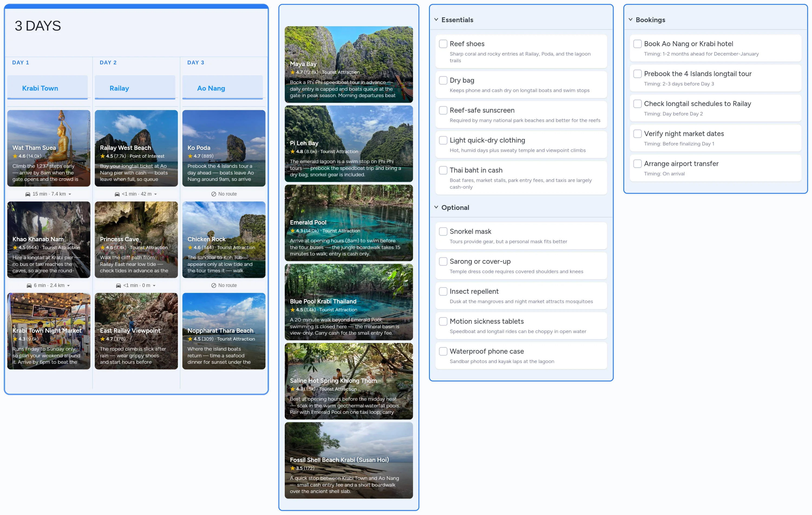Click car icon beside <1 min · 42 m
Viewport: 812px width, 515px height.
pyautogui.click(x=117, y=194)
